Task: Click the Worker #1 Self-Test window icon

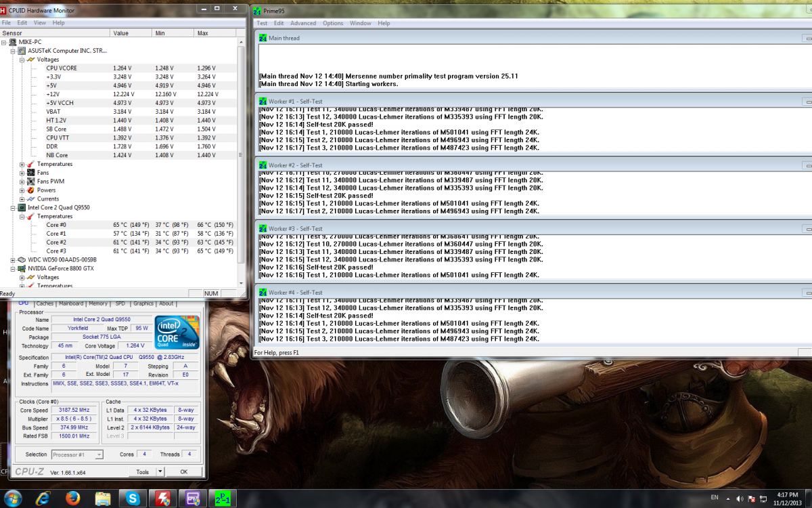Action: (x=263, y=100)
